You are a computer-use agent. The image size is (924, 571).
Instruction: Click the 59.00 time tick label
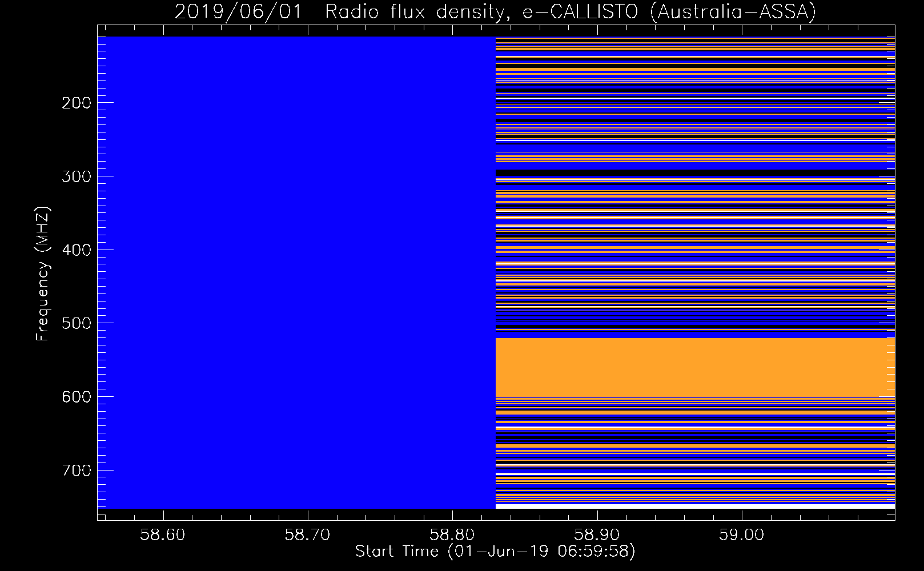[742, 535]
